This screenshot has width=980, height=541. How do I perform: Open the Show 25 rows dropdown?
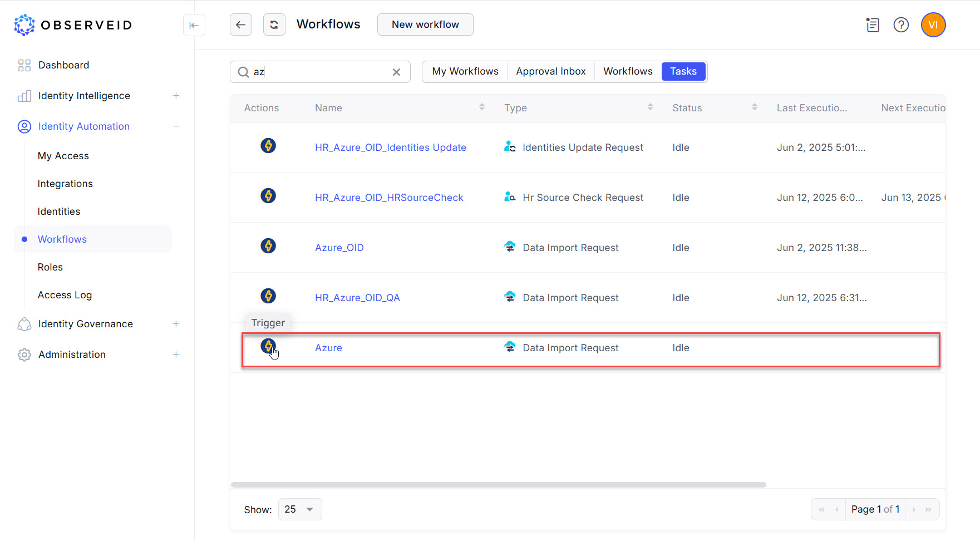click(x=300, y=509)
